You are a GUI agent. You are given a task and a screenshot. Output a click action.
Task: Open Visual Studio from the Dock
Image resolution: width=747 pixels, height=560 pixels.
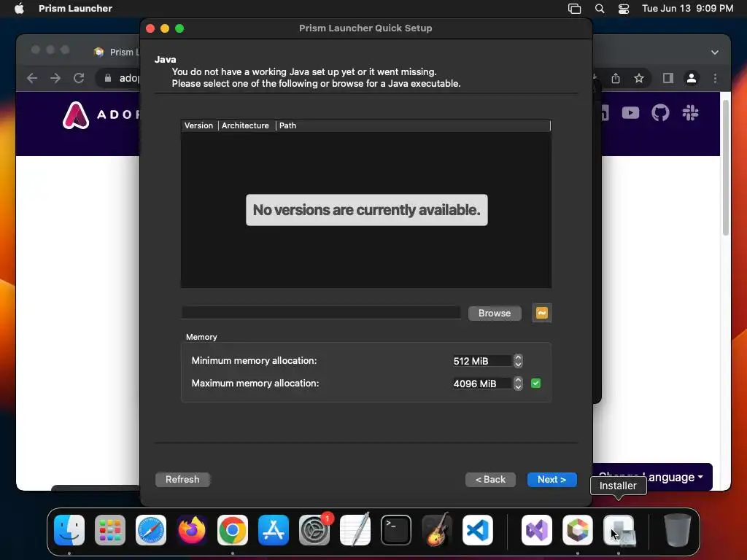[x=537, y=530]
